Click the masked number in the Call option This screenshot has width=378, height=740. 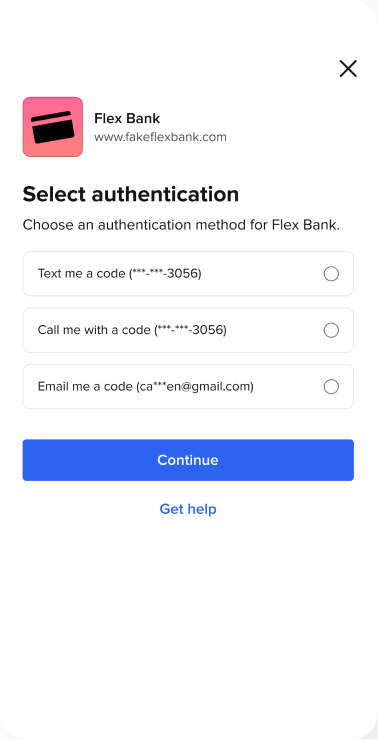[191, 330]
